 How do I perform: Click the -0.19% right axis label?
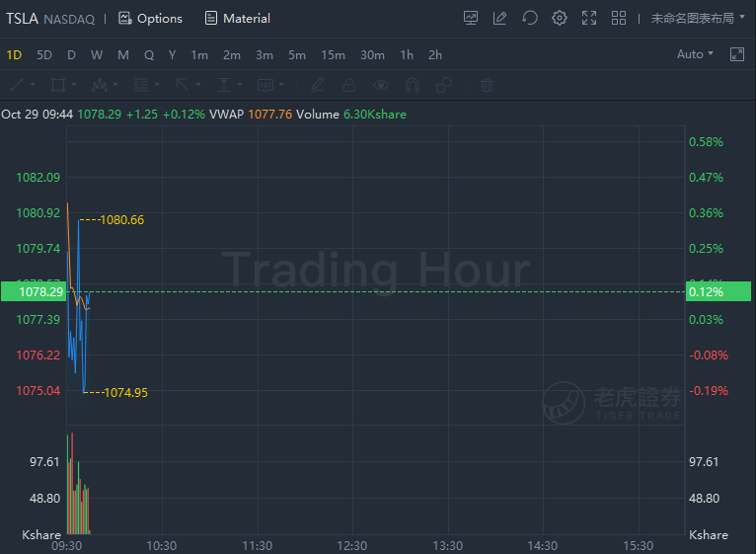[709, 390]
